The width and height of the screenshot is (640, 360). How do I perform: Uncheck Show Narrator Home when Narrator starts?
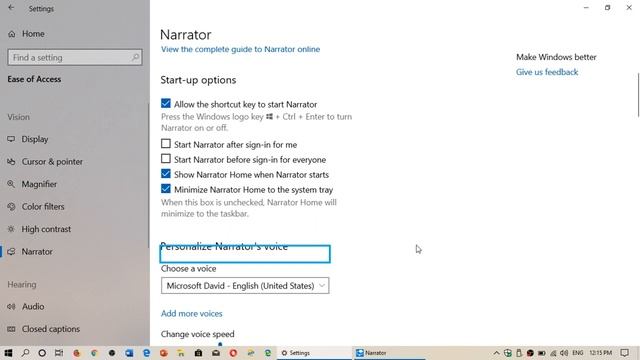[x=166, y=173]
